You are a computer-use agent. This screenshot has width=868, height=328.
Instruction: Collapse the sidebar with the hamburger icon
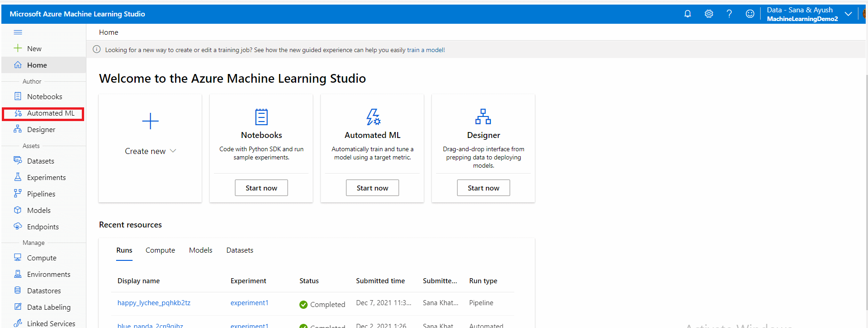point(18,32)
